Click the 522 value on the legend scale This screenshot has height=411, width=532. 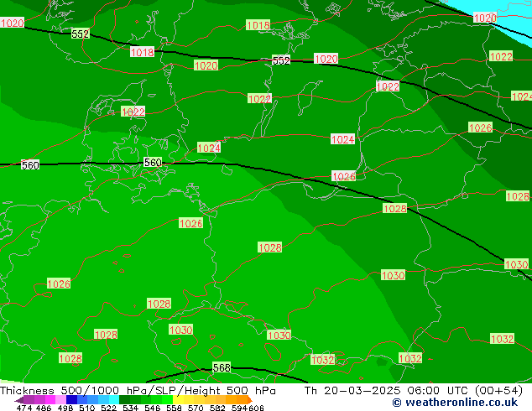(x=108, y=408)
